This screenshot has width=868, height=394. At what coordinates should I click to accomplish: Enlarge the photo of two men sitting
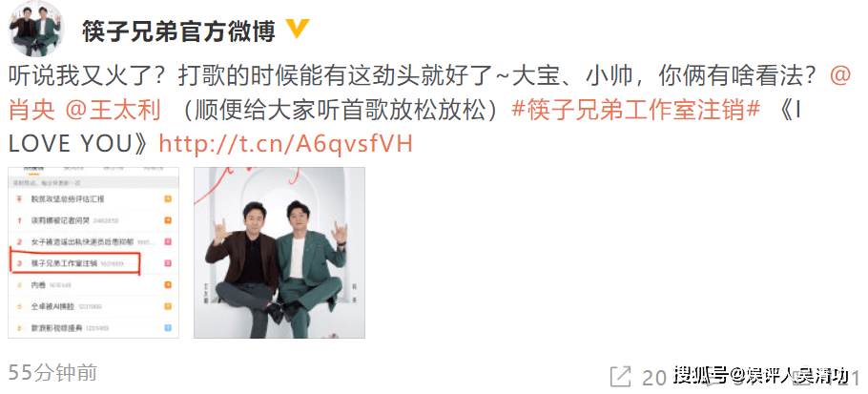click(279, 253)
